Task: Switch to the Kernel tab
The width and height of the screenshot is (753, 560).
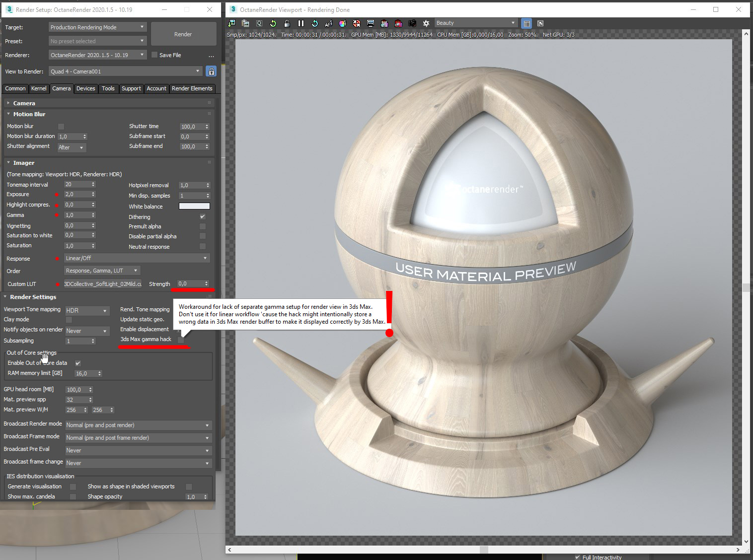Action: (x=39, y=89)
